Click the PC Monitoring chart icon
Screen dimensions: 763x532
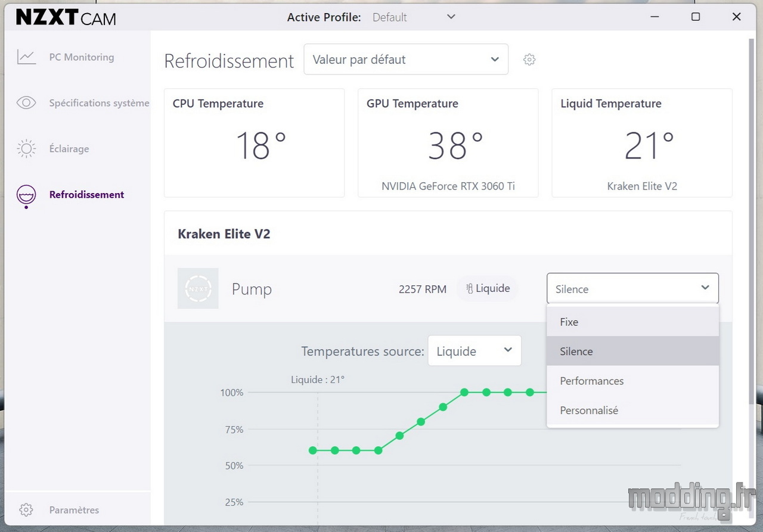tap(26, 57)
